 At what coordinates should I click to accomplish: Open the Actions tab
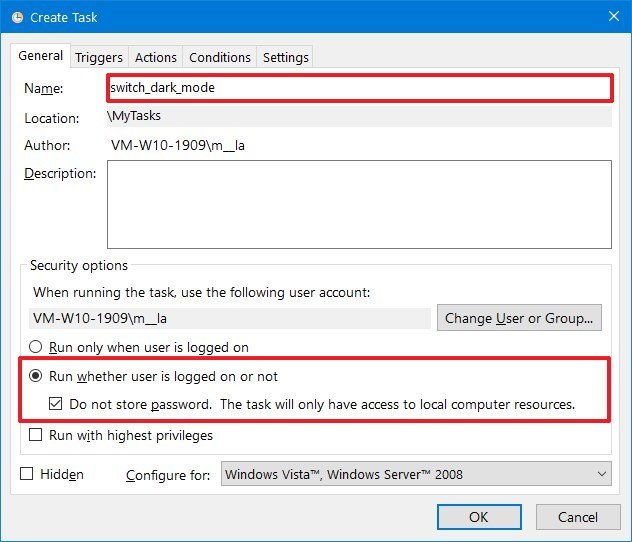156,57
